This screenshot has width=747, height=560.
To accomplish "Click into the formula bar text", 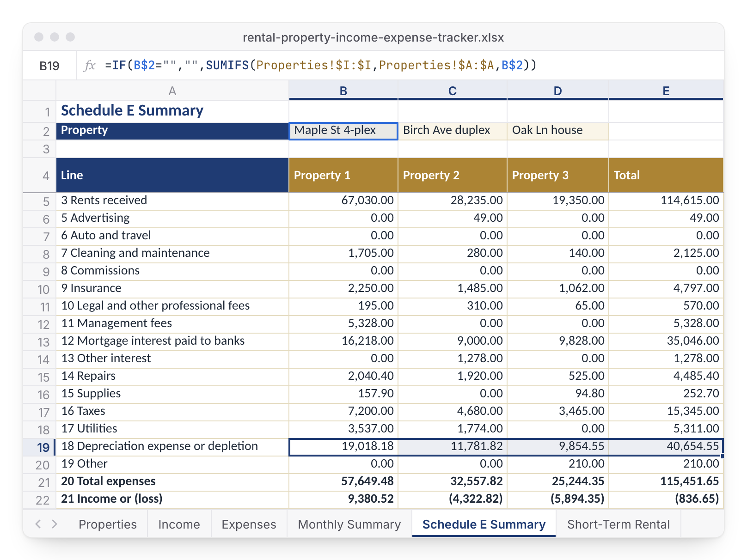I will (x=321, y=65).
